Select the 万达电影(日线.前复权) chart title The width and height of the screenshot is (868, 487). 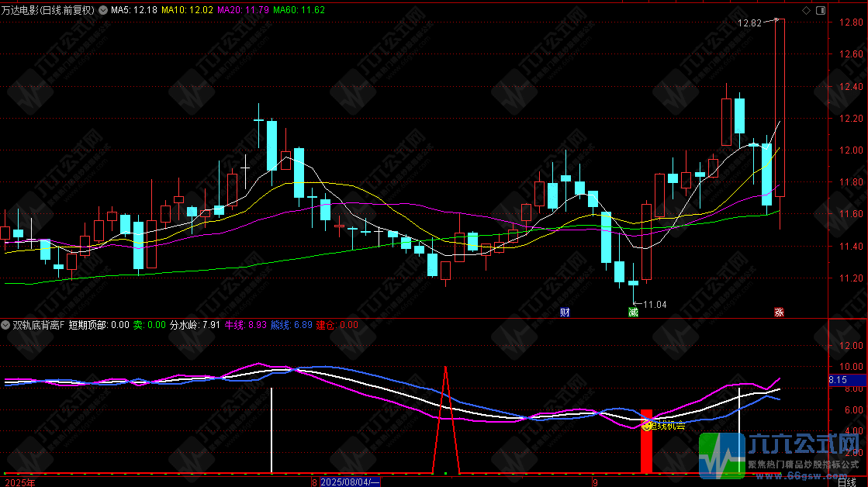[x=48, y=10]
